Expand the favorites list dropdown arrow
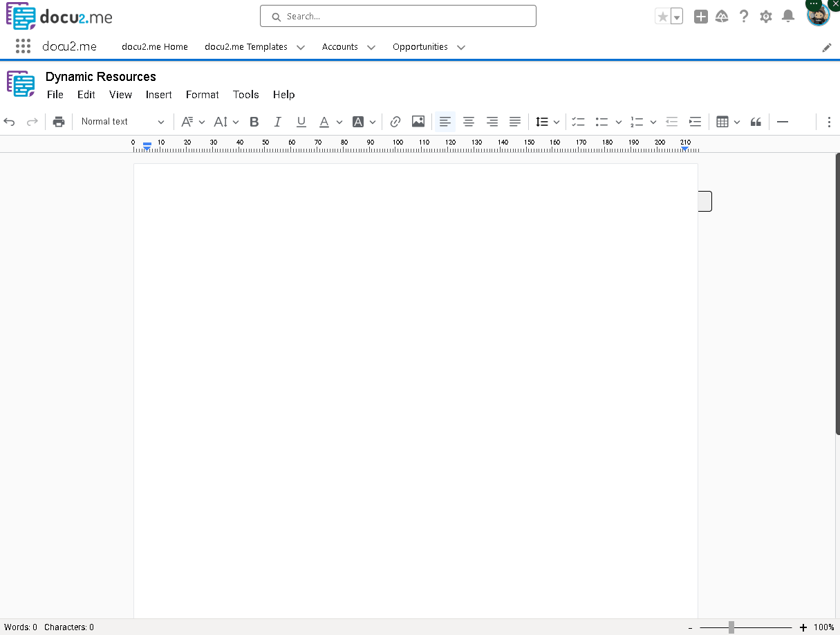840x635 pixels. click(x=677, y=17)
